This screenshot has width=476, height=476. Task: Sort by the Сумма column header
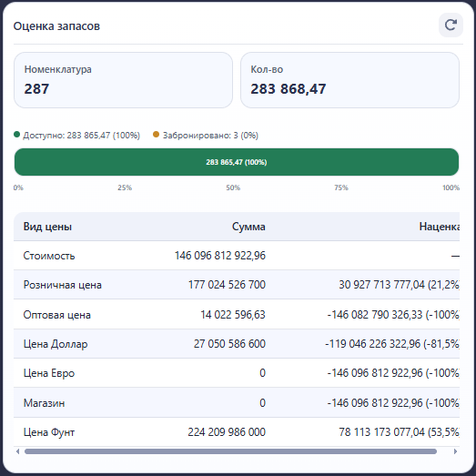[248, 227]
